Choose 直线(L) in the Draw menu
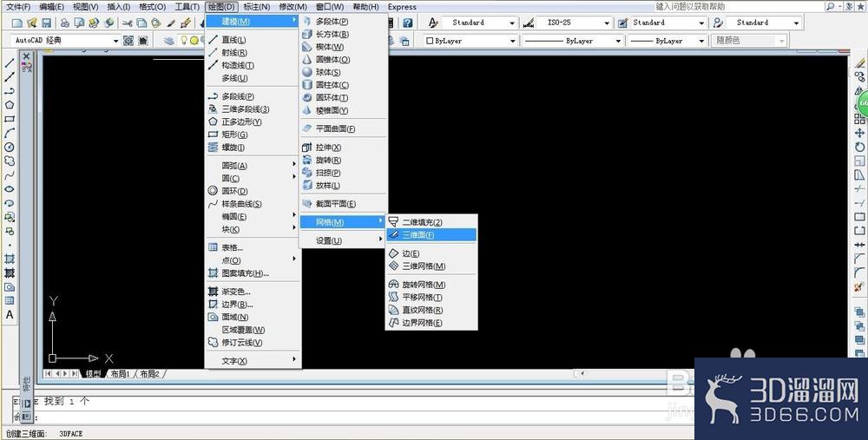Screen dimensions: 868x440 [x=253, y=40]
